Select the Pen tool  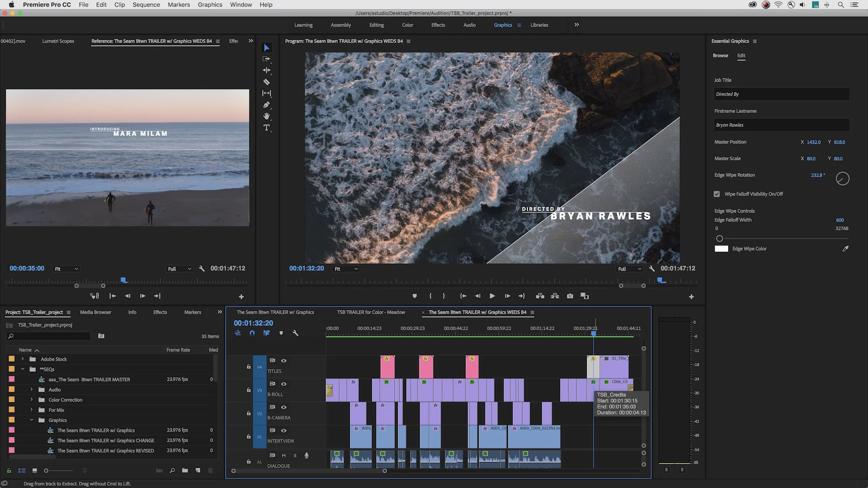pyautogui.click(x=266, y=105)
